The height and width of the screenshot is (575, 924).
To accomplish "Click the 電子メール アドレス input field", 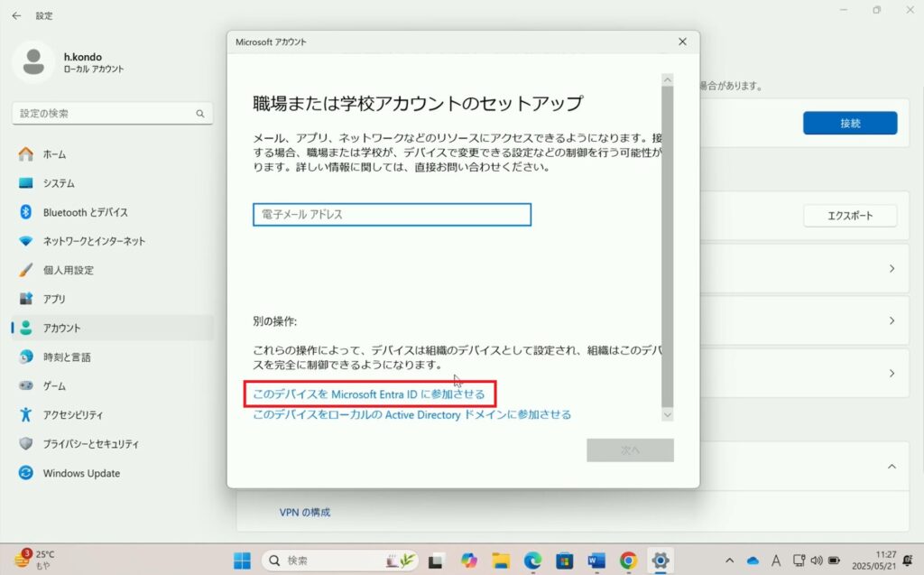I will pyautogui.click(x=392, y=215).
